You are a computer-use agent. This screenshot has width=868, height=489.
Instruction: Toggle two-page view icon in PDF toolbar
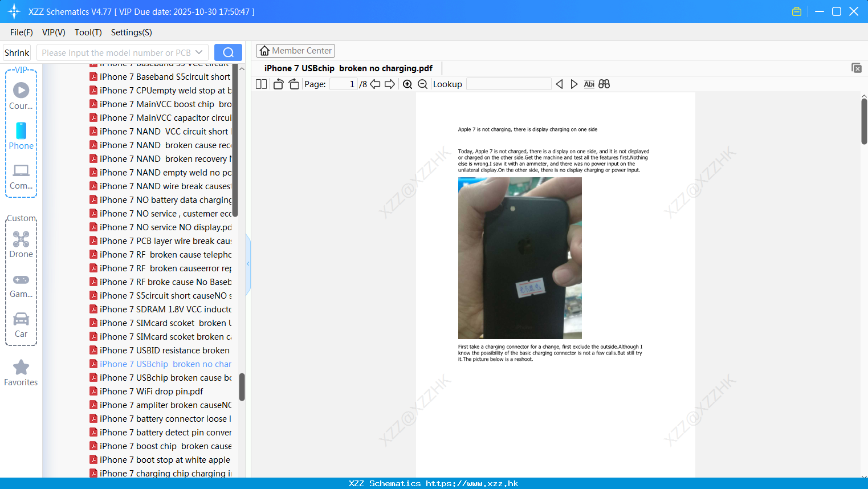261,84
